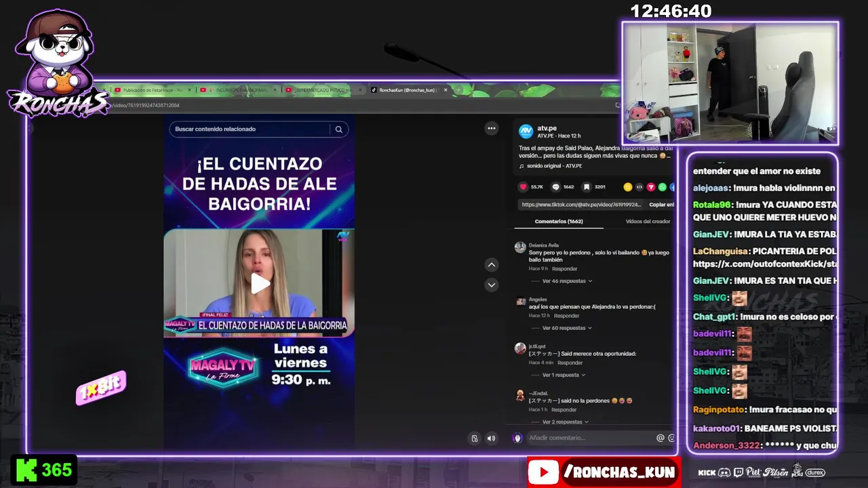Open jc.tll.qnt commenter avatar
The image size is (868, 488).
520,348
